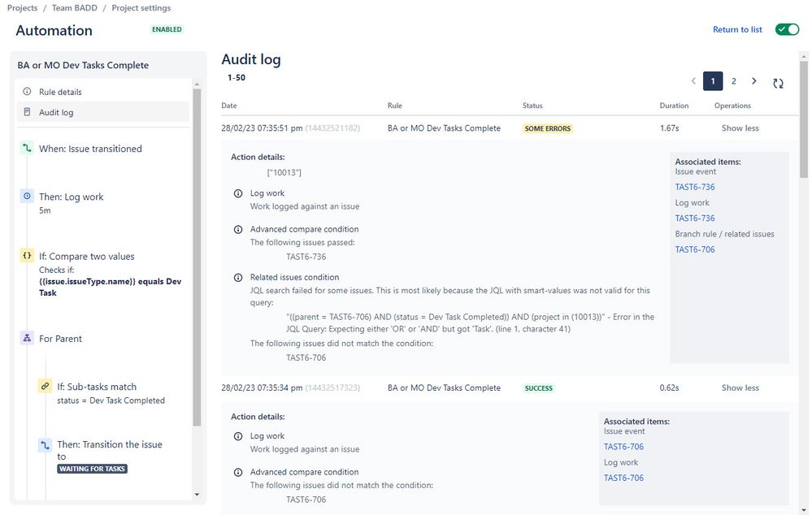812x515 pixels.
Task: Open the Projects breadcrumb
Action: (x=22, y=8)
